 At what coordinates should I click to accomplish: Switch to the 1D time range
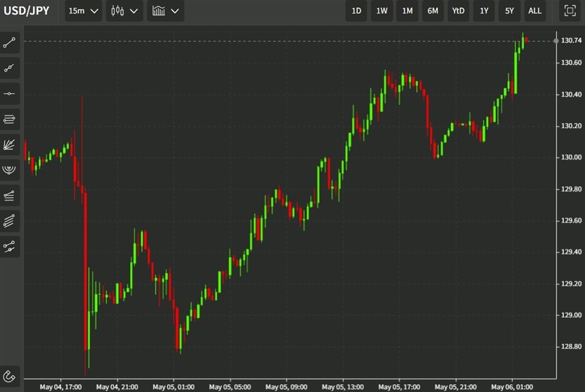pyautogui.click(x=356, y=11)
